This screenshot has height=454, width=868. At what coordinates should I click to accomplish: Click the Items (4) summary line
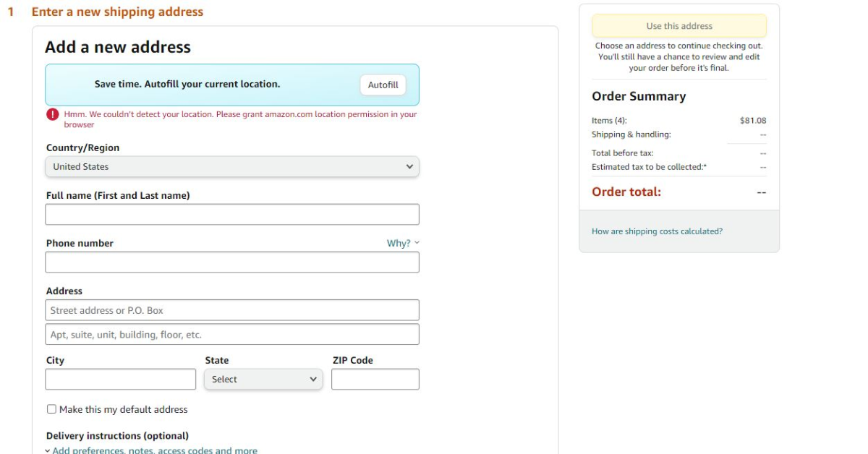(x=609, y=121)
